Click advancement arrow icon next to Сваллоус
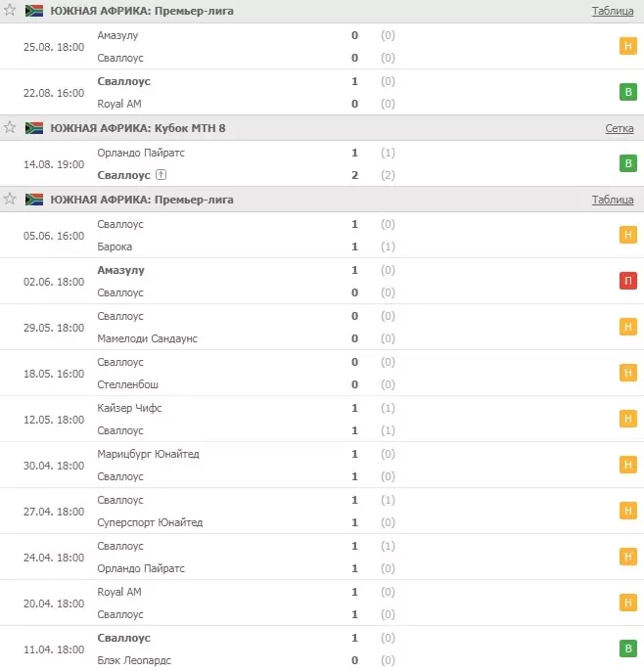The image size is (644, 671). point(161,174)
